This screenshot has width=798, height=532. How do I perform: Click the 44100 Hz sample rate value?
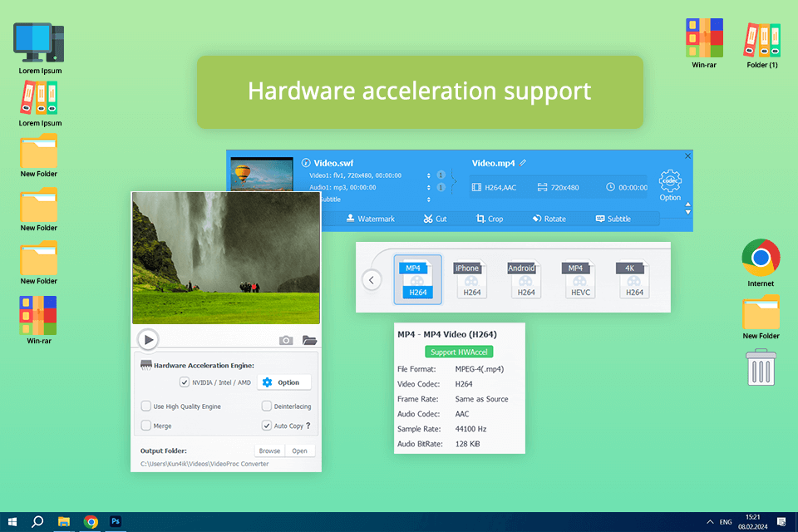coord(470,429)
